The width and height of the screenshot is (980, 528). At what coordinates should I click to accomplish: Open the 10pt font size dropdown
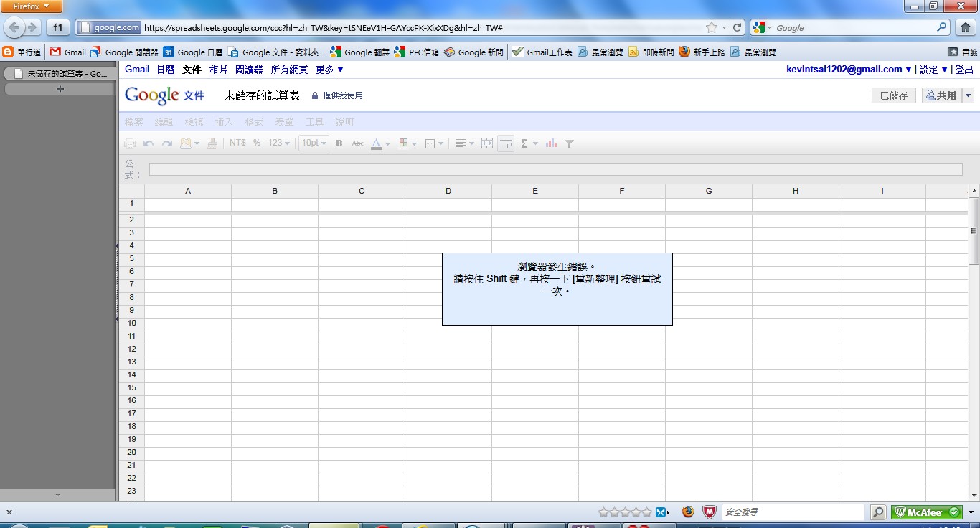click(314, 143)
